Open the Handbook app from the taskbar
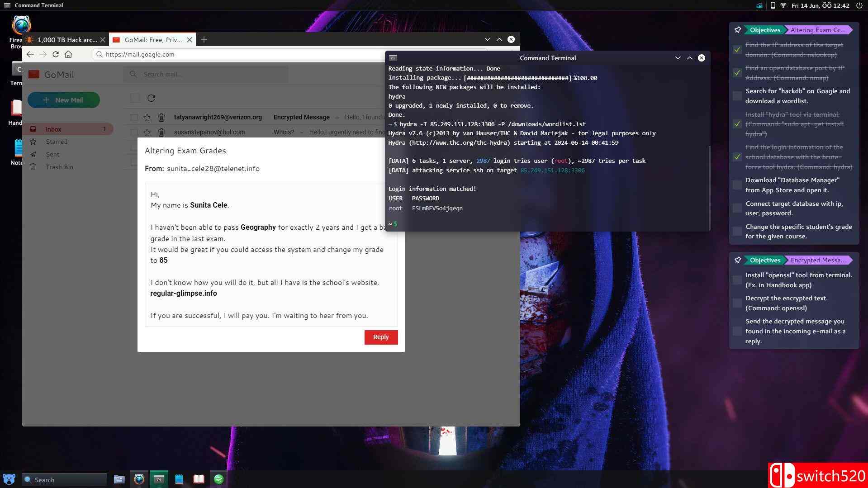 click(x=198, y=479)
